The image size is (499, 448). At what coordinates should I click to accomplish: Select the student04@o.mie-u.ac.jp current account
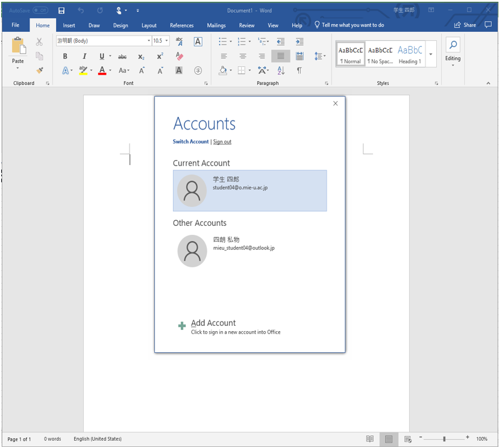[250, 190]
